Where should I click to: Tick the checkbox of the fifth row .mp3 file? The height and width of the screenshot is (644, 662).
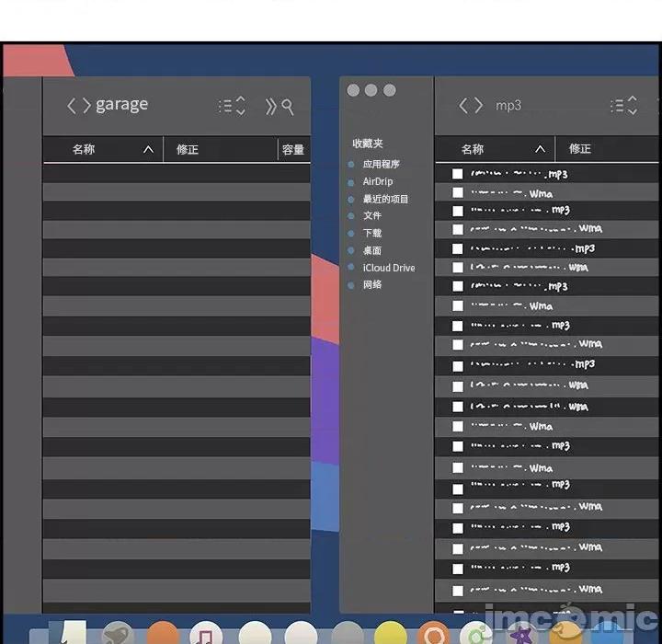tap(458, 248)
